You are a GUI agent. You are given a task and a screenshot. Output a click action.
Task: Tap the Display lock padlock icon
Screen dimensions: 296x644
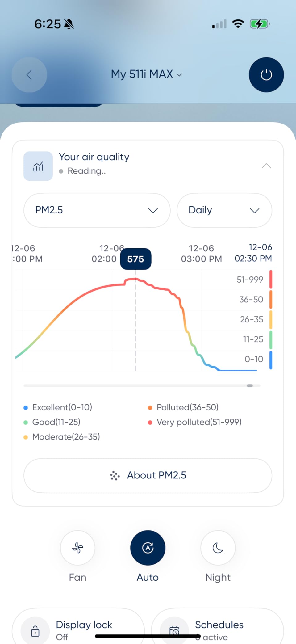tap(35, 631)
